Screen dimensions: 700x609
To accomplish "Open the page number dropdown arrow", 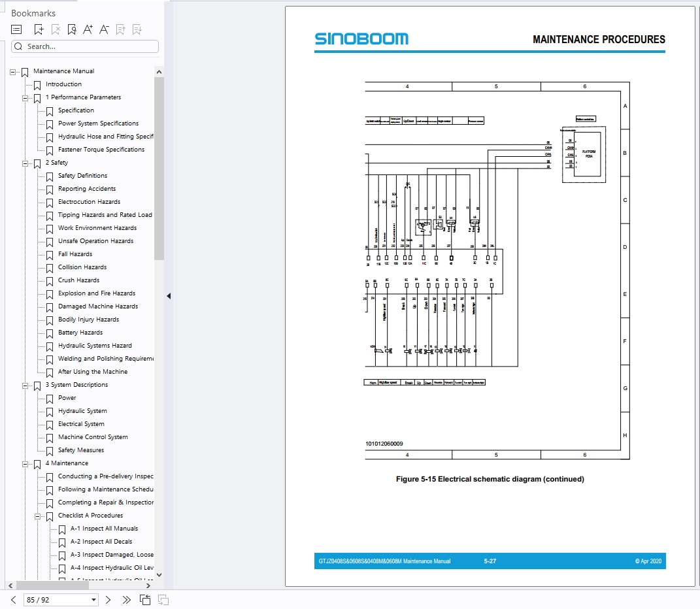I will click(94, 599).
